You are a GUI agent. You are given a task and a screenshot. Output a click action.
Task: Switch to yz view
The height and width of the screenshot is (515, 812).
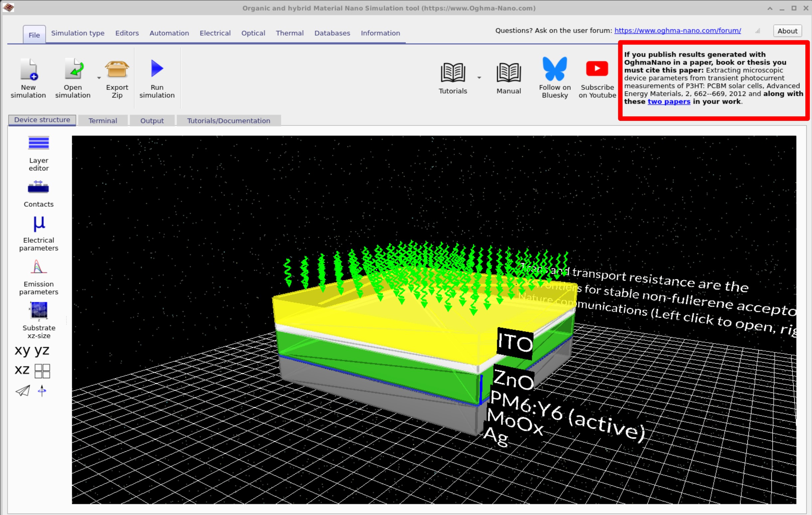[42, 351]
